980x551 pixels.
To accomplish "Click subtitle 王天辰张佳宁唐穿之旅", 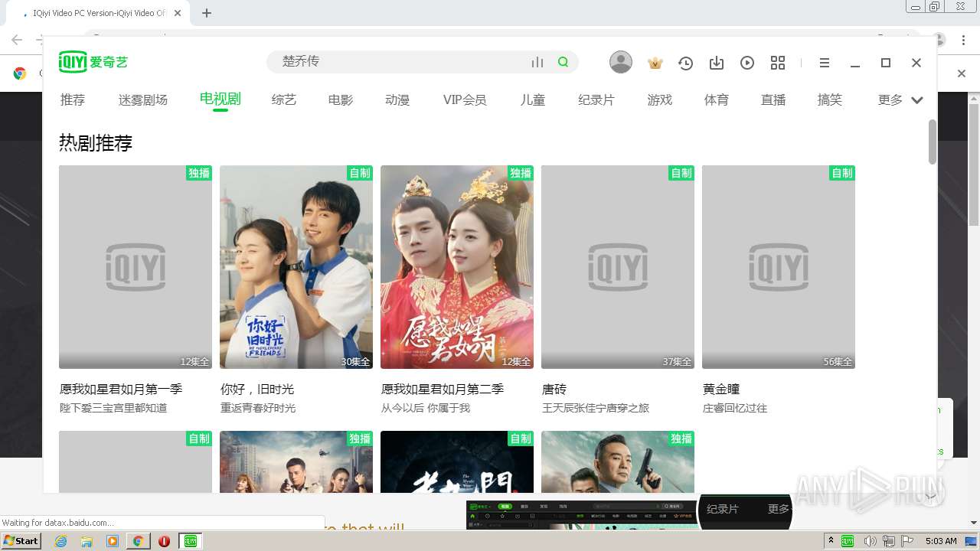I will click(x=596, y=408).
